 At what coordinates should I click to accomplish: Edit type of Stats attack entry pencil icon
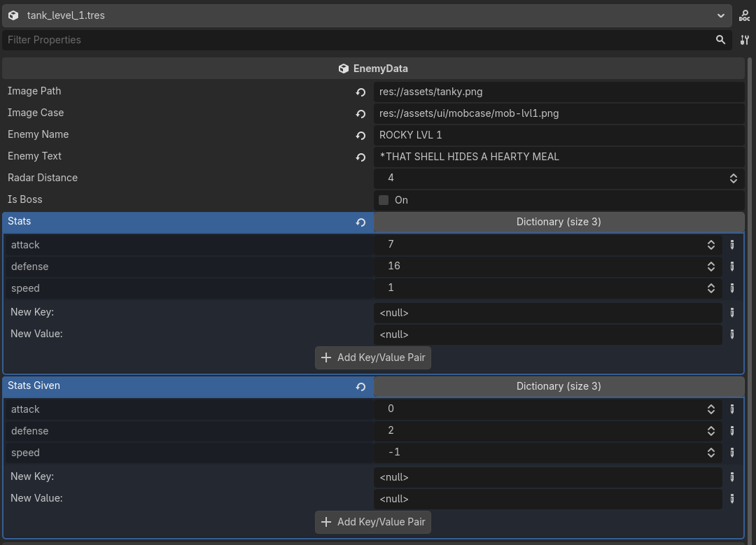click(x=732, y=245)
